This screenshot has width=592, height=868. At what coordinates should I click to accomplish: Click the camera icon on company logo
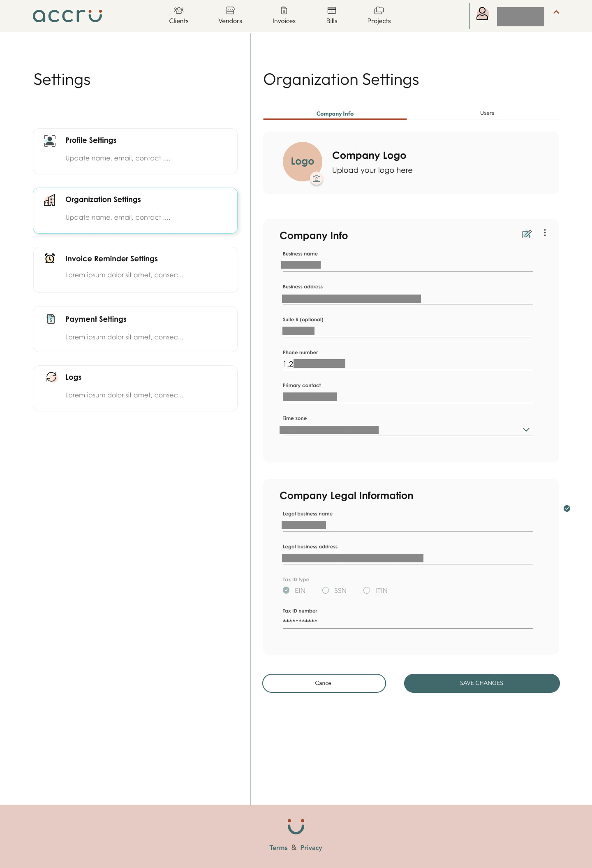tap(317, 179)
